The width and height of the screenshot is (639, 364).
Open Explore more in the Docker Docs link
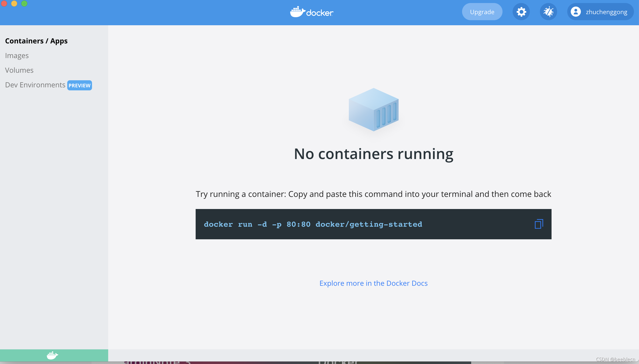click(x=373, y=283)
